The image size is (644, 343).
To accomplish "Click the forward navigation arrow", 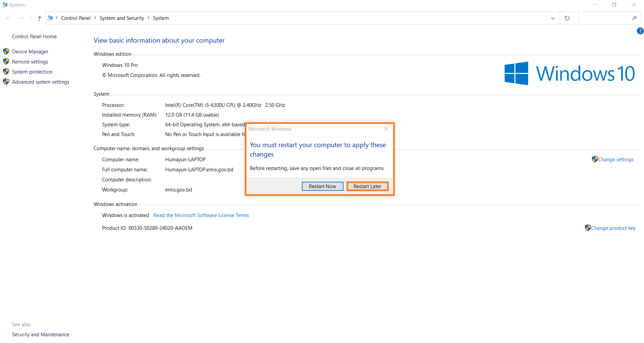I will pos(21,18).
